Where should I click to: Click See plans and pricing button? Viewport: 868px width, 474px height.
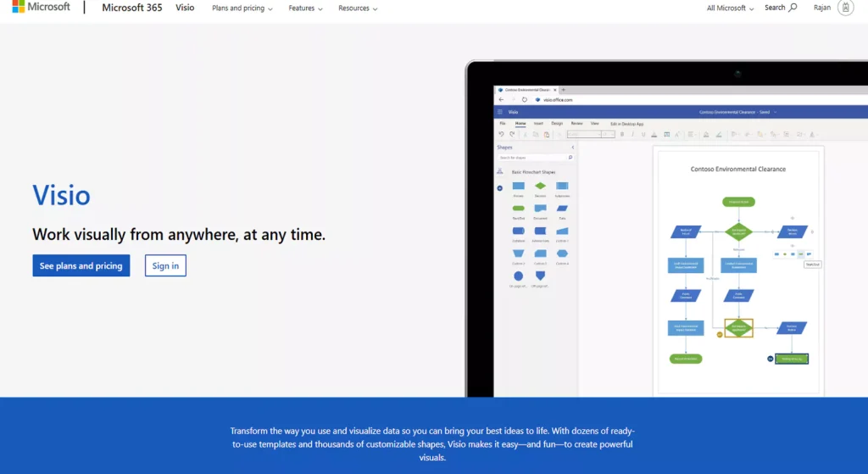click(81, 265)
